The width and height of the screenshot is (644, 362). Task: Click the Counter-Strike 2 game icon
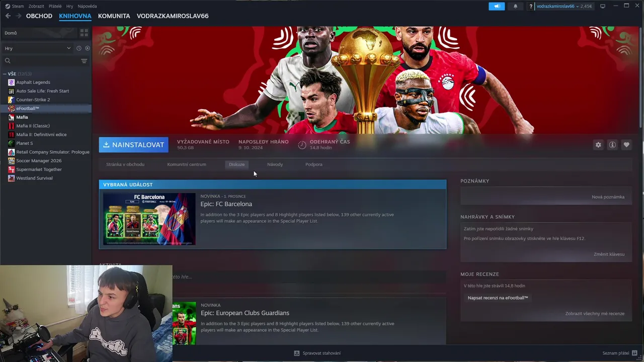tap(11, 100)
